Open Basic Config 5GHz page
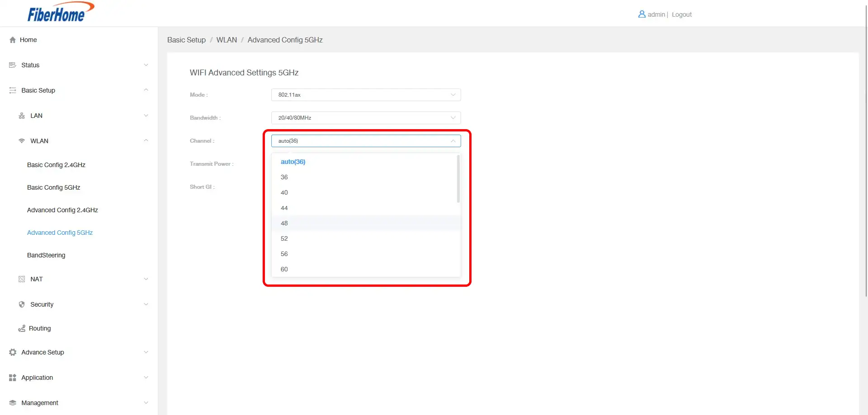The image size is (868, 415). pyautogui.click(x=53, y=187)
